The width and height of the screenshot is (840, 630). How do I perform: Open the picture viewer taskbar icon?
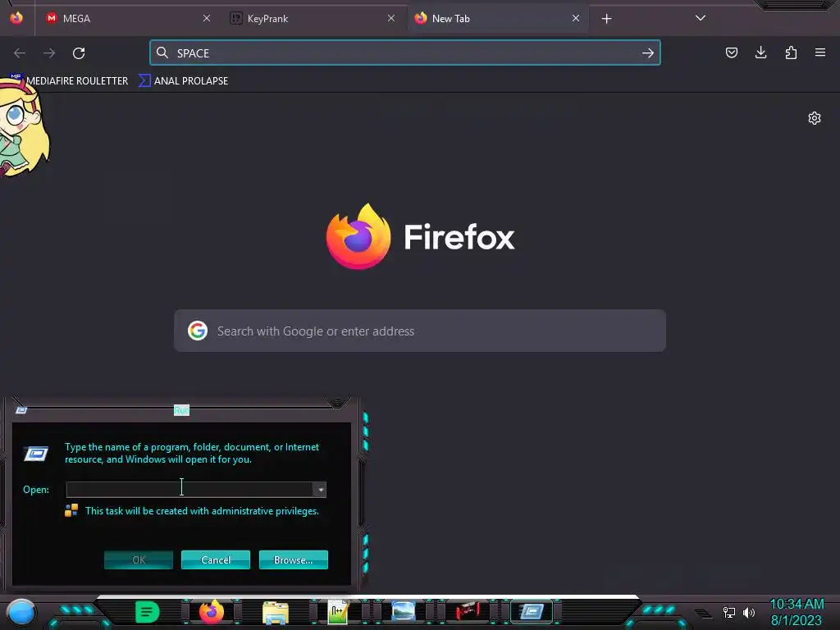tap(403, 612)
